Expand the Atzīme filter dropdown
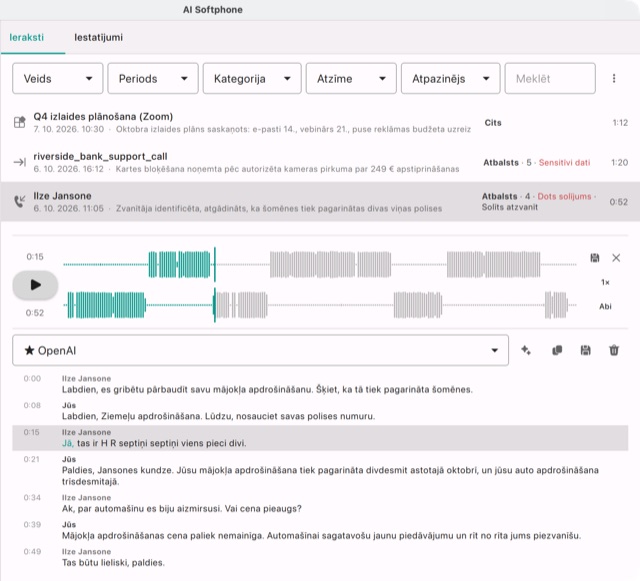The width and height of the screenshot is (640, 581). [x=351, y=78]
